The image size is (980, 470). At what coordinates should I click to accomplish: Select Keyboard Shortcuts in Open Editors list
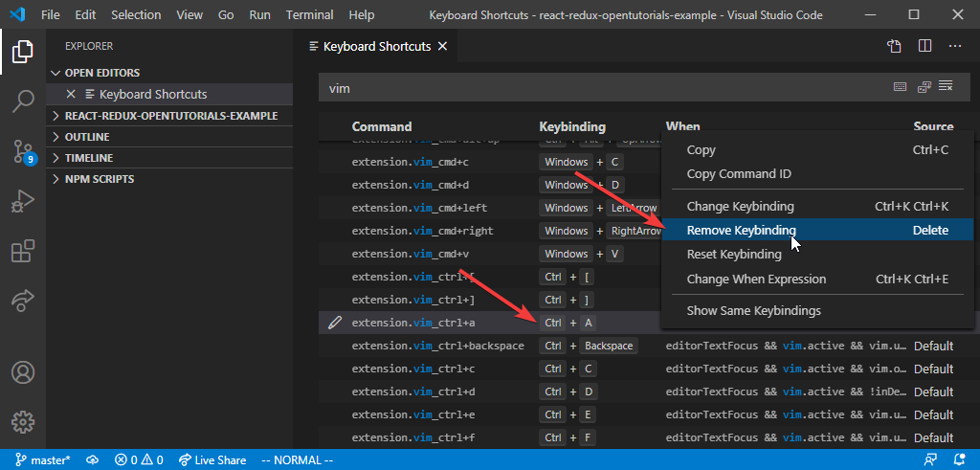point(169,95)
